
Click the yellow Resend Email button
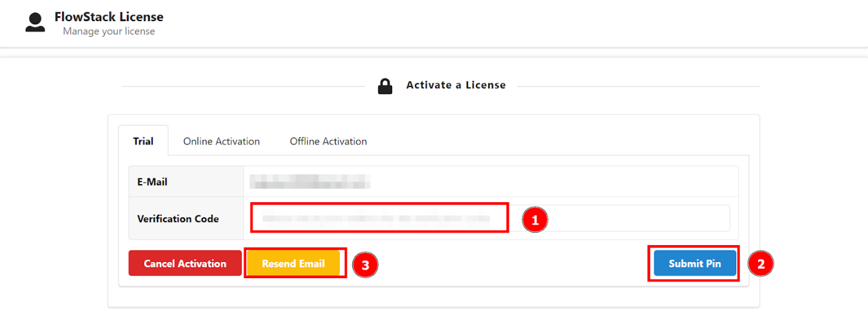(293, 263)
